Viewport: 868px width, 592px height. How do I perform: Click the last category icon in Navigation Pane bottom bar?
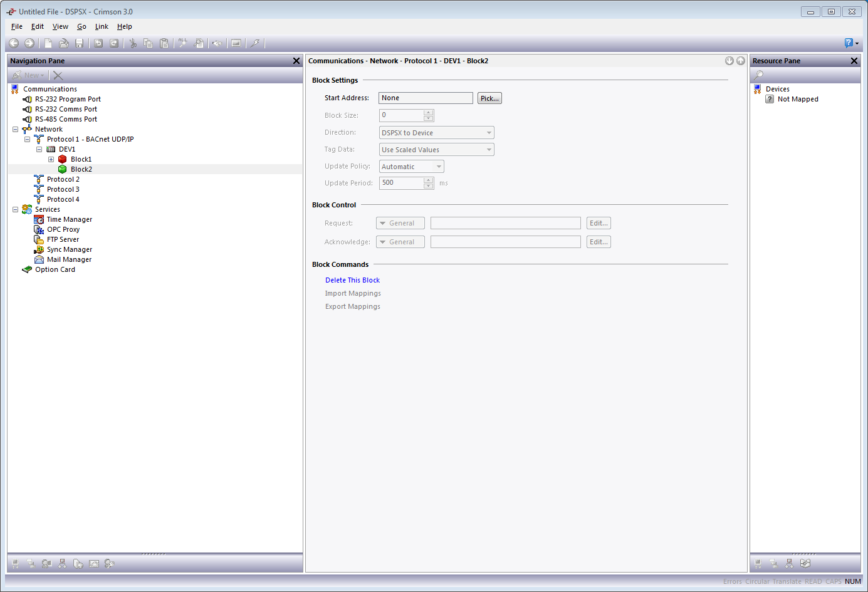tap(110, 564)
